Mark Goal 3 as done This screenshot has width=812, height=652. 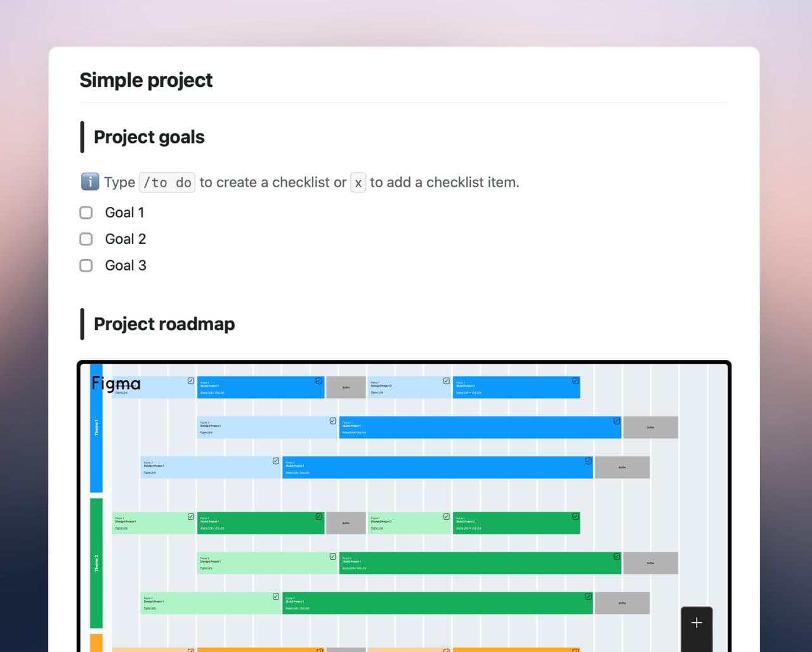86,265
